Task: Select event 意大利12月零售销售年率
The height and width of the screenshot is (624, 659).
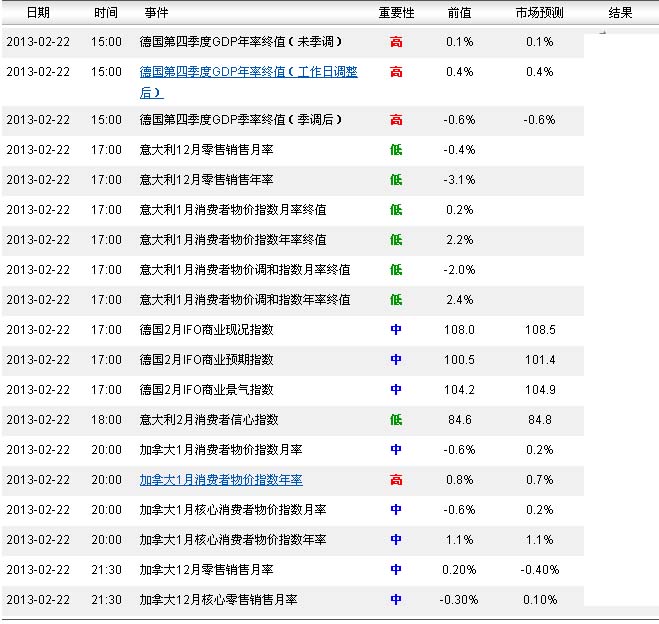Action: 206,180
